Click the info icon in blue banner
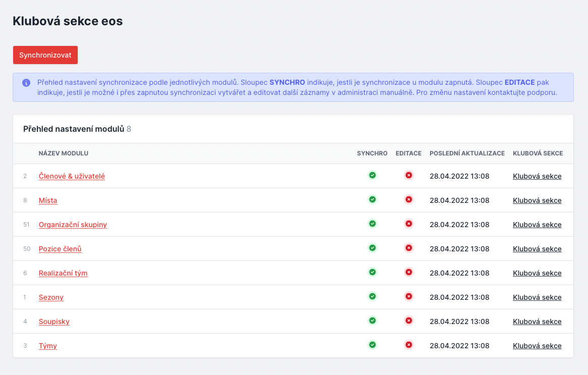 click(x=26, y=83)
